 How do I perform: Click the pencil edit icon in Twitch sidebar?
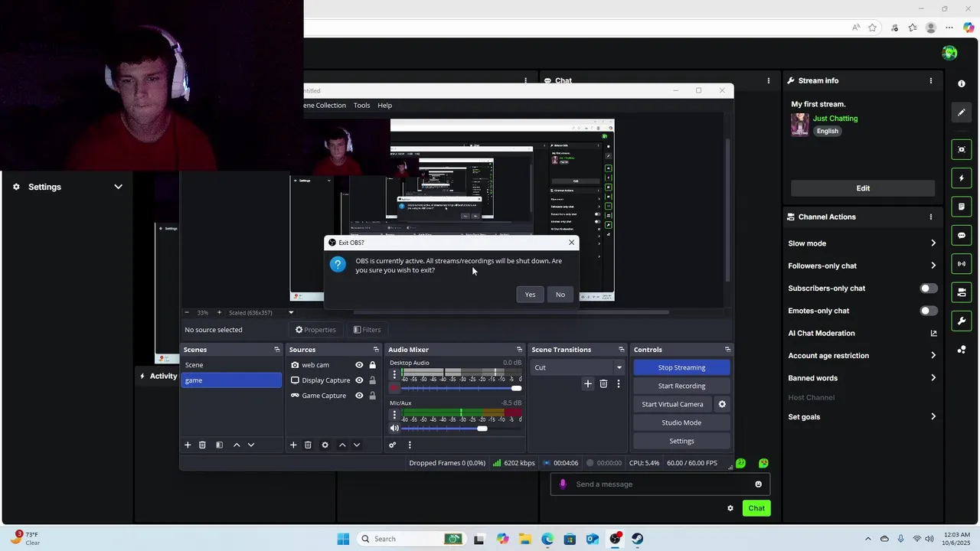coord(962,112)
